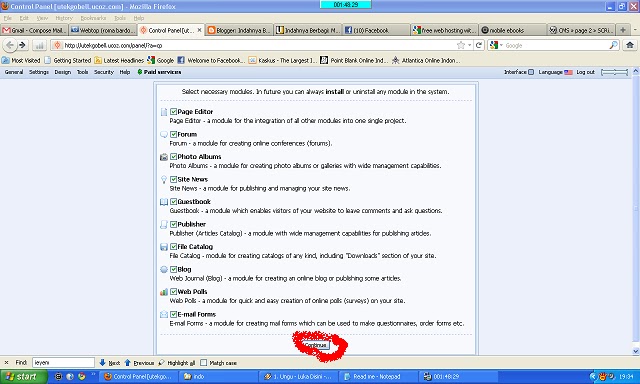Image resolution: width=640 pixels, height=384 pixels.
Task: Open the Windows start button
Action: (x=24, y=377)
